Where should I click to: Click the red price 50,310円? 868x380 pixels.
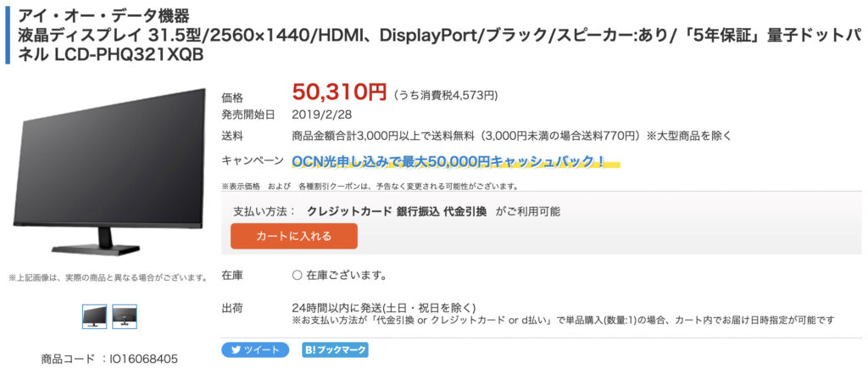click(x=339, y=92)
